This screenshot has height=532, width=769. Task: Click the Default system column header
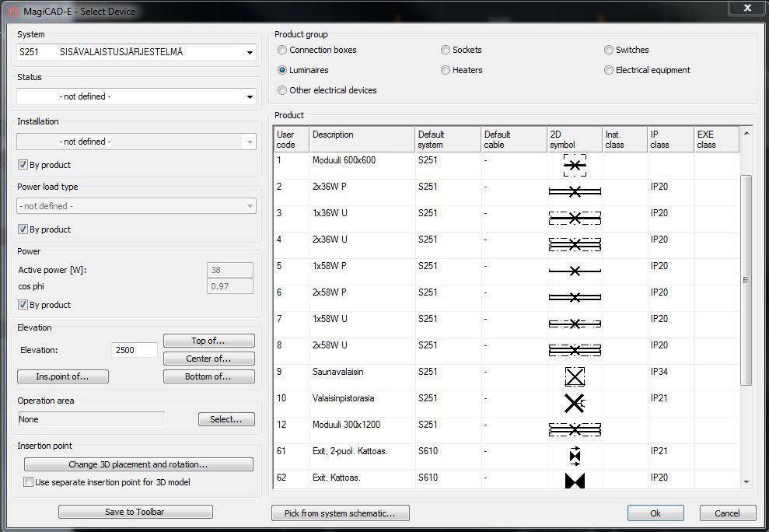[x=448, y=139]
